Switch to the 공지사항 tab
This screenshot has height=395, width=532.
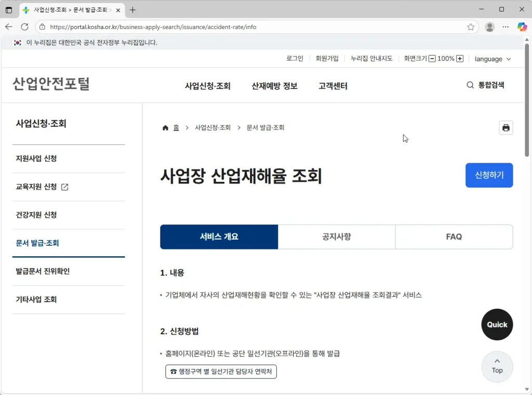pos(336,236)
